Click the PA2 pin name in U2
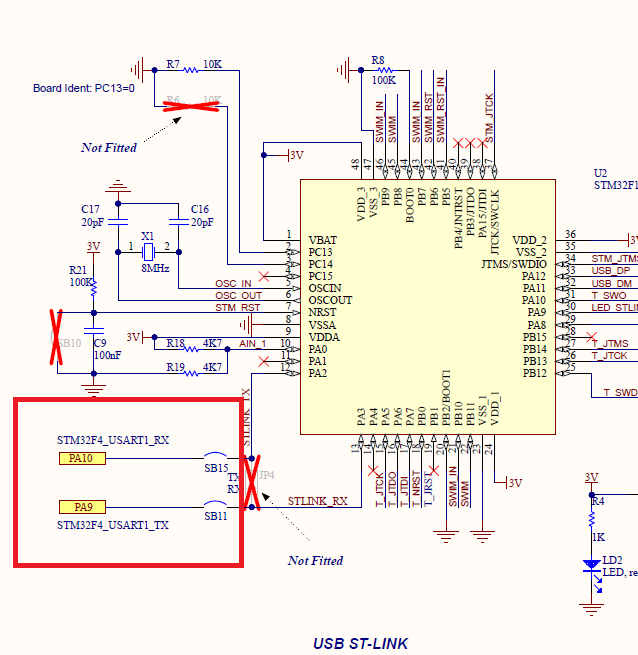The image size is (638, 655). pos(318,373)
